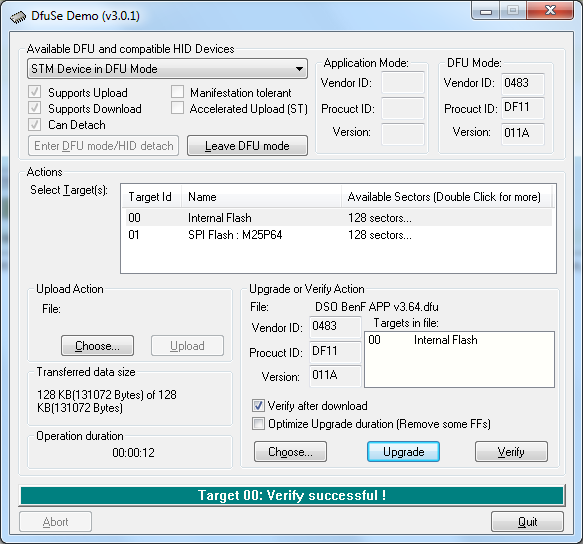Click the Verify button

click(x=511, y=452)
